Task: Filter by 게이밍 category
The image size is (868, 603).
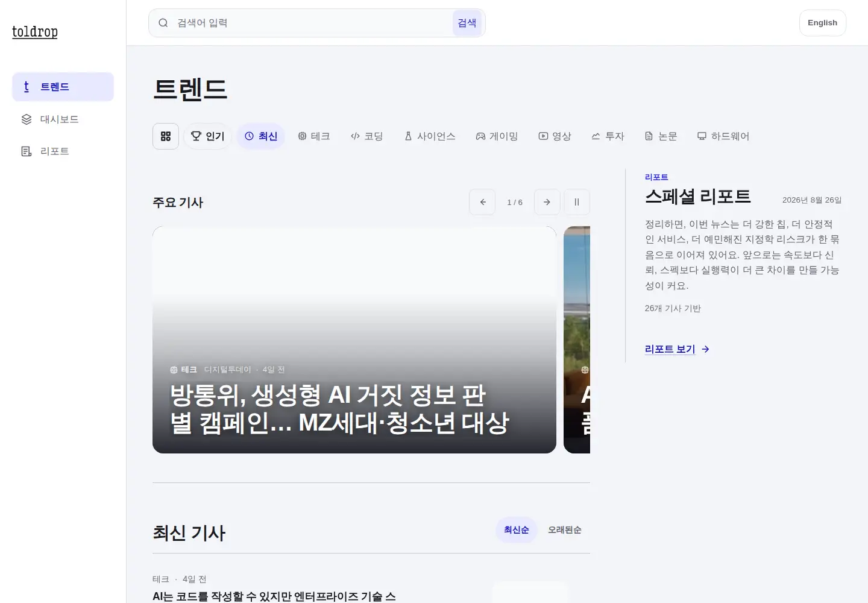Action: (x=497, y=136)
